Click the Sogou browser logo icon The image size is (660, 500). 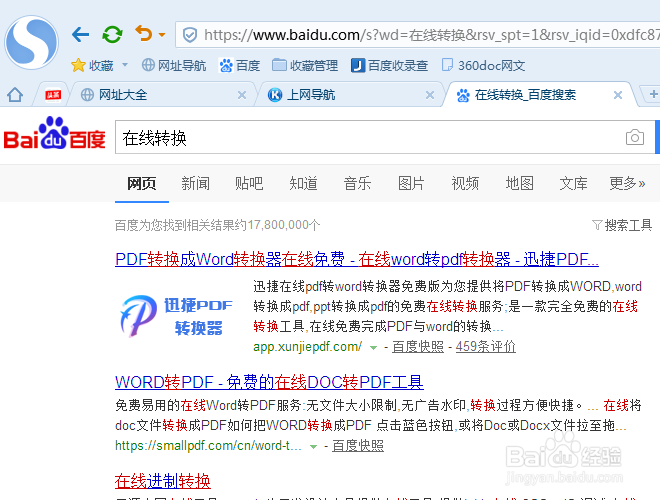32,42
